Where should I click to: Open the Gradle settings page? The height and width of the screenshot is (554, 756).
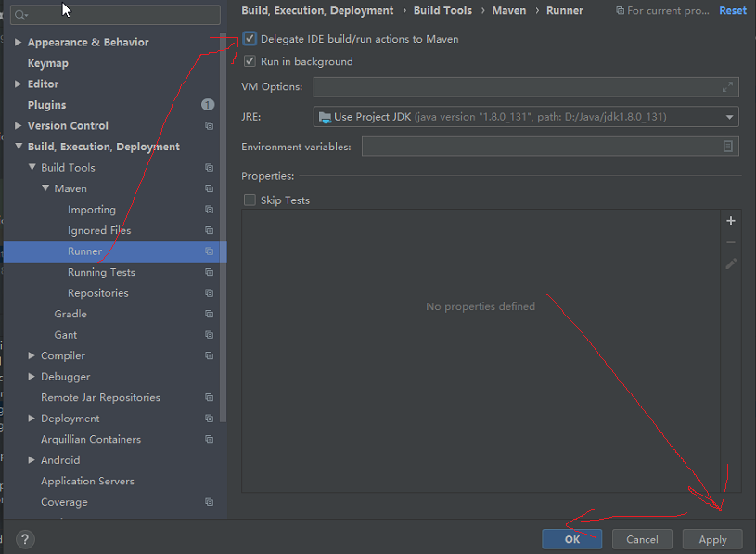coord(70,314)
